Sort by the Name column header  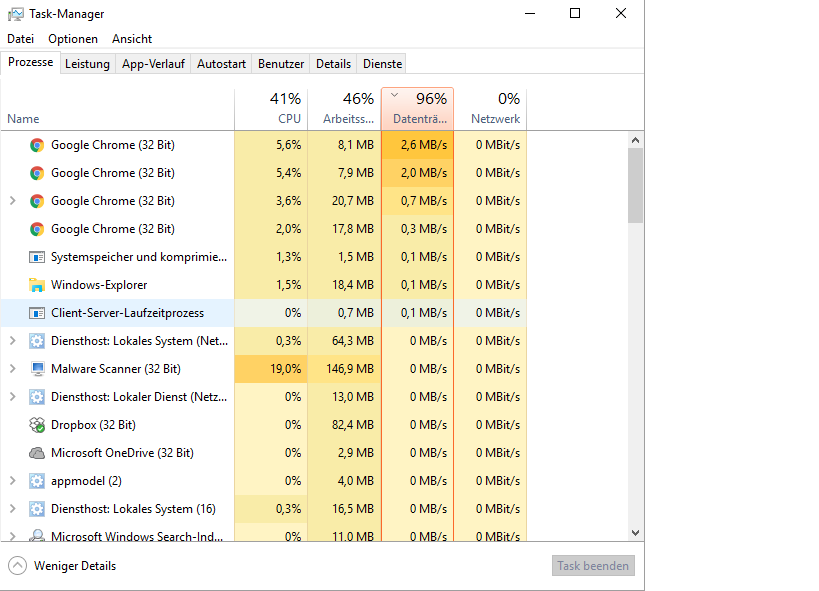118,109
